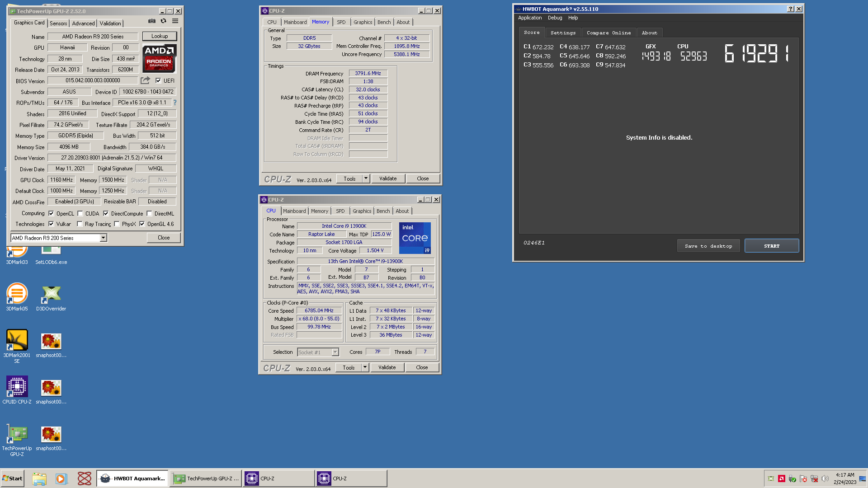
Task: Open Aquamark Settings tab
Action: pos(563,33)
